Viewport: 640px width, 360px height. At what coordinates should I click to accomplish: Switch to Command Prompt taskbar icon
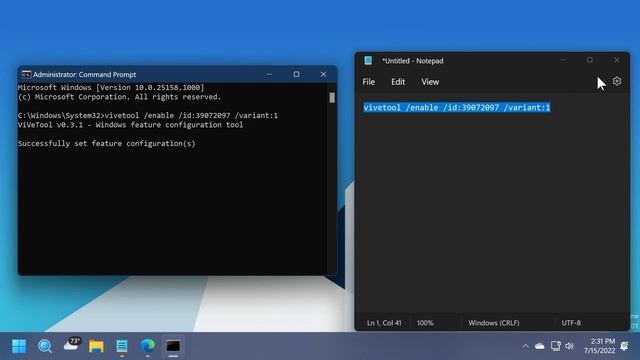tap(173, 346)
